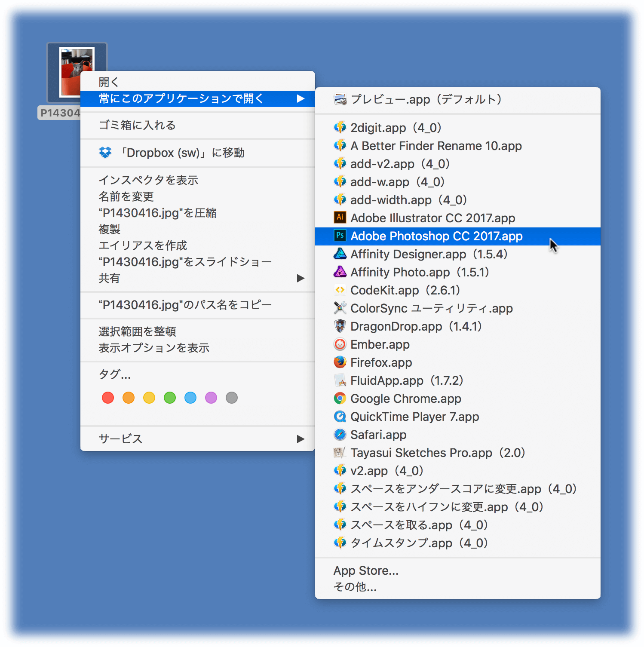This screenshot has height=647, width=644.
Task: Select “P1430416.jpg”を圧縮 menu item
Action: [198, 213]
